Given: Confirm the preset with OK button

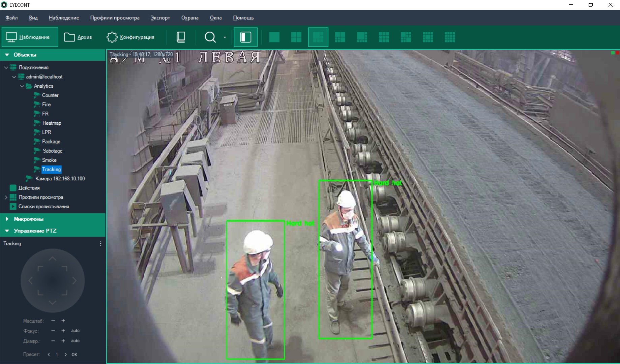Looking at the screenshot, I should click(75, 355).
